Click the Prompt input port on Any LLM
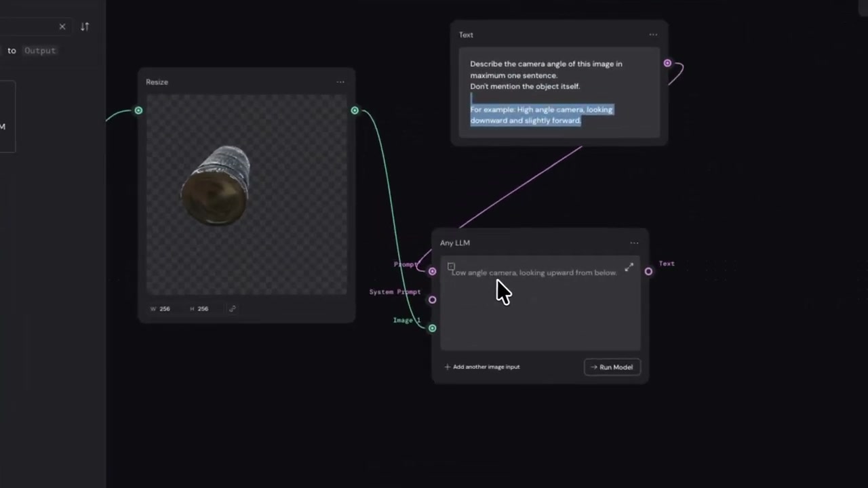868x488 pixels. click(x=432, y=271)
